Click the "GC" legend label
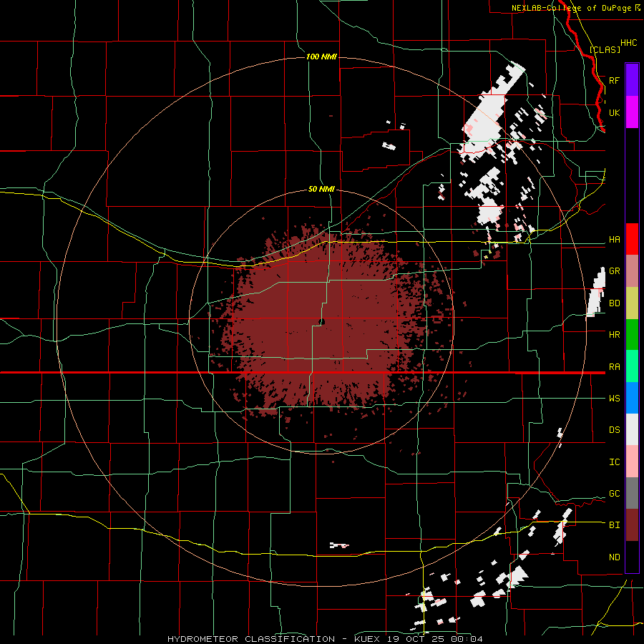This screenshot has width=644, height=644. tap(614, 494)
